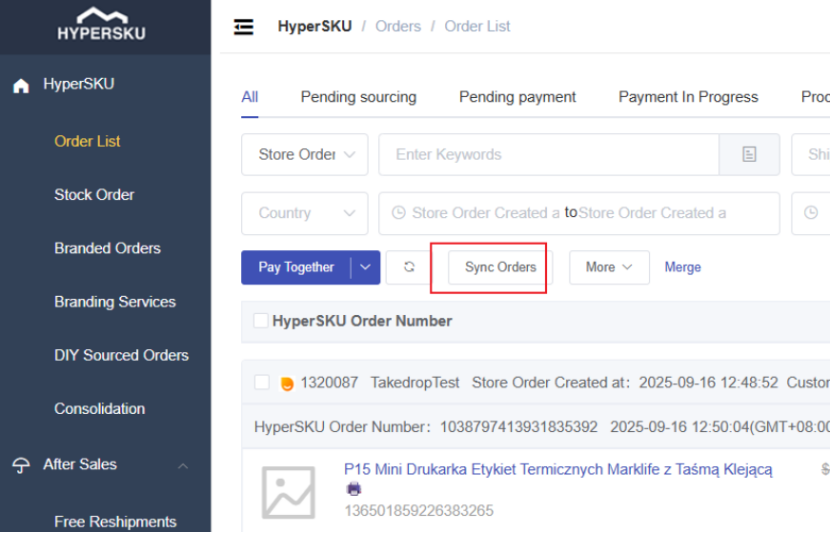Viewport: 830px width, 533px height.
Task: Click the home icon beside HyperSKU
Action: tap(21, 85)
